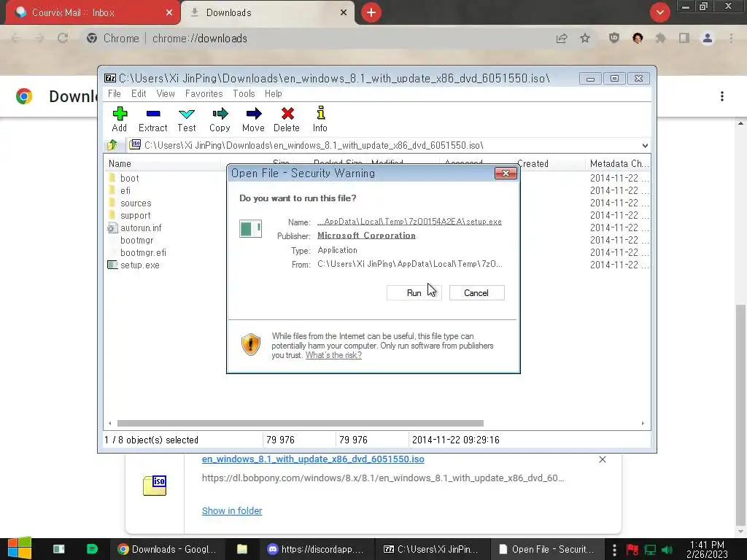Viewport: 747px width, 560px height.
Task: Click Run in the Security Warning dialog
Action: 414,293
